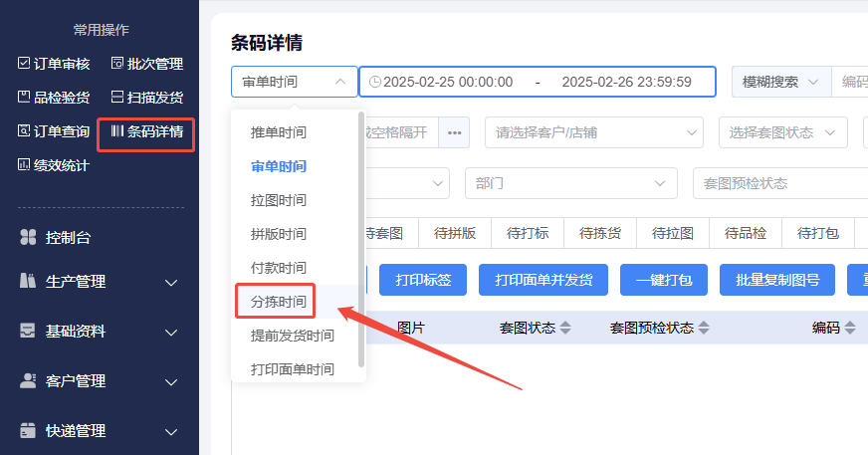The height and width of the screenshot is (455, 868).
Task: Click the three-dots more button
Action: [455, 132]
